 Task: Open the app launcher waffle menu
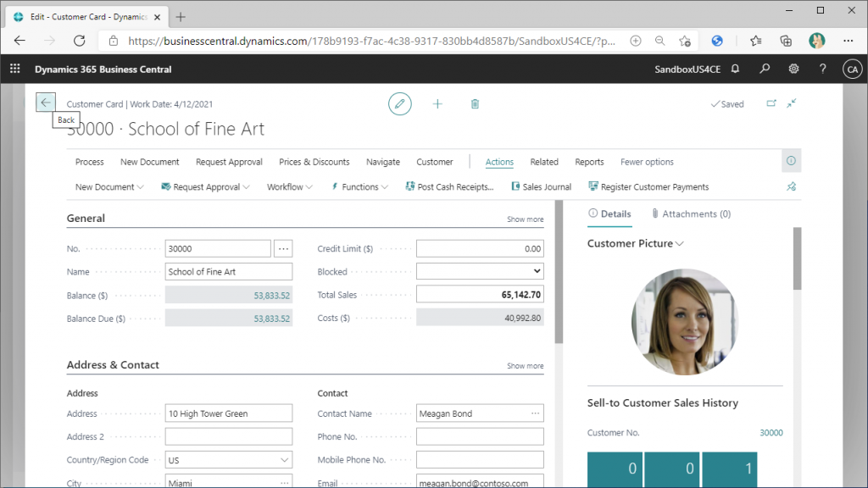(15, 69)
